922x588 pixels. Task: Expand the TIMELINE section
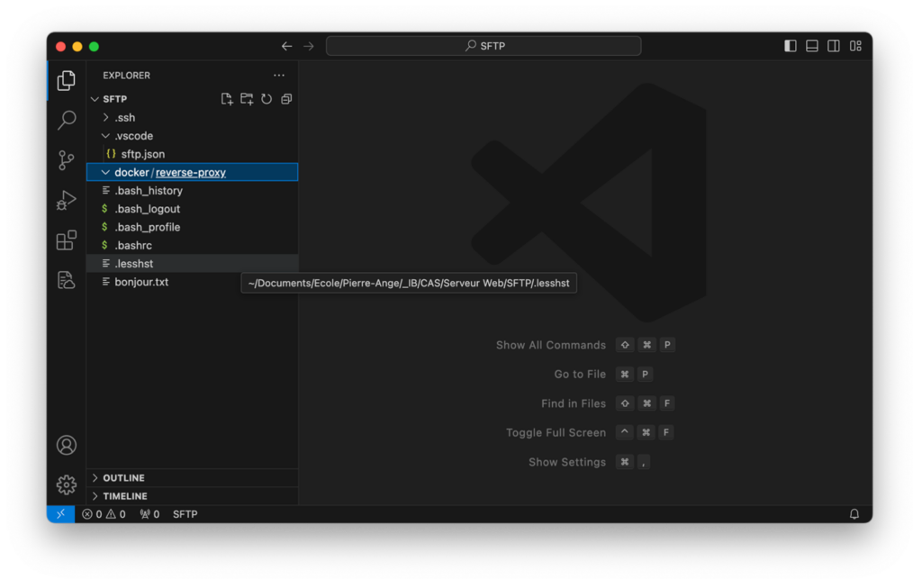(x=193, y=496)
